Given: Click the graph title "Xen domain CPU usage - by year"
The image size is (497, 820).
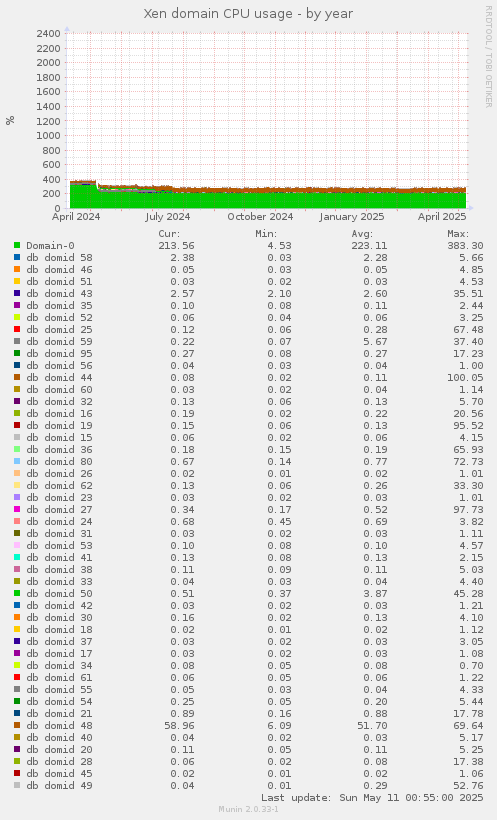Looking at the screenshot, I should tap(248, 14).
